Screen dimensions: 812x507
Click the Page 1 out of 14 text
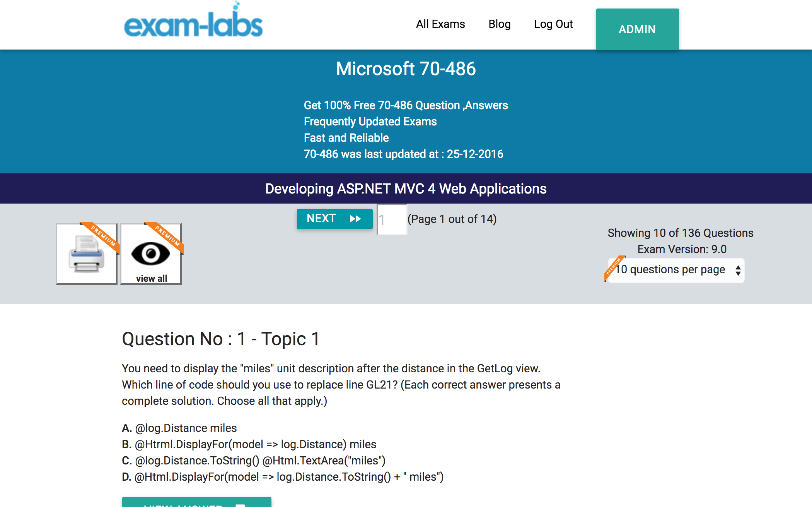tap(452, 219)
